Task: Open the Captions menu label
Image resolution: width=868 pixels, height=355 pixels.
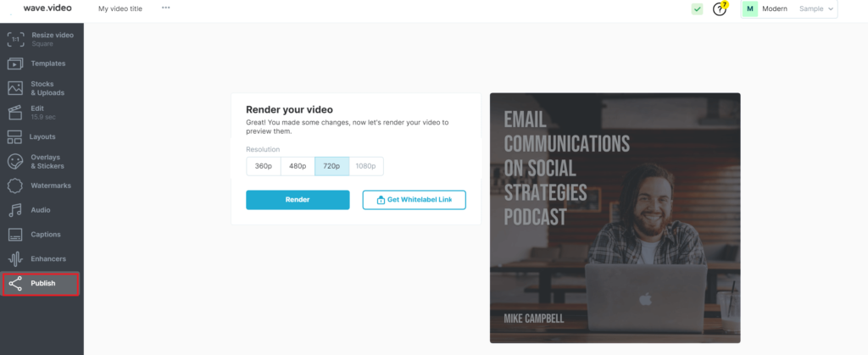Action: coord(46,235)
